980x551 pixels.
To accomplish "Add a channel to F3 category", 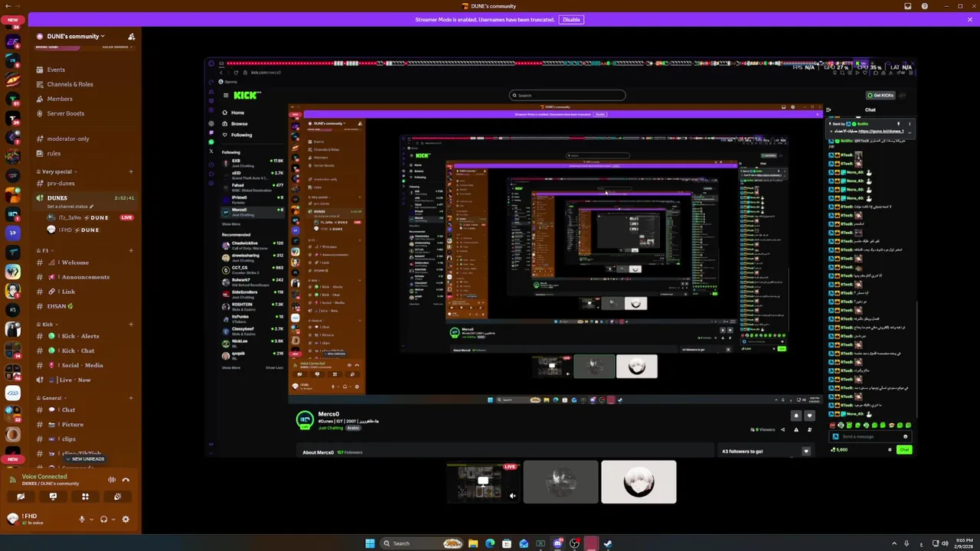I will click(x=131, y=250).
